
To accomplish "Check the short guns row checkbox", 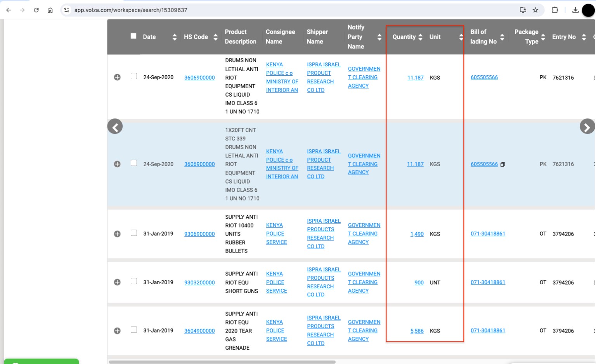I will (134, 281).
